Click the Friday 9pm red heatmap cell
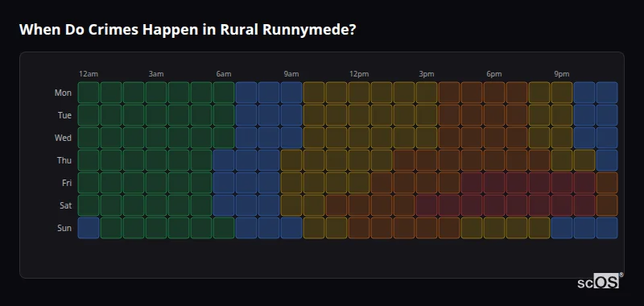The width and height of the screenshot is (644, 306). 562,183
